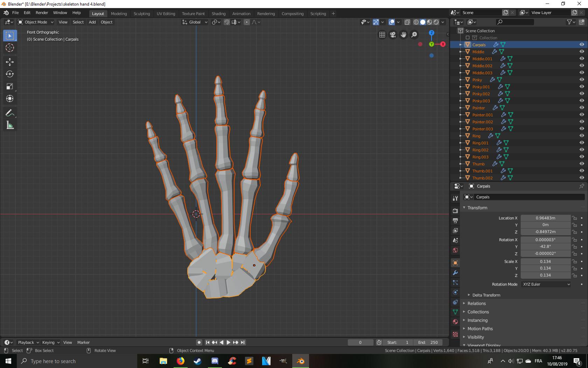
Task: Open the Output properties tab
Action: (455, 221)
